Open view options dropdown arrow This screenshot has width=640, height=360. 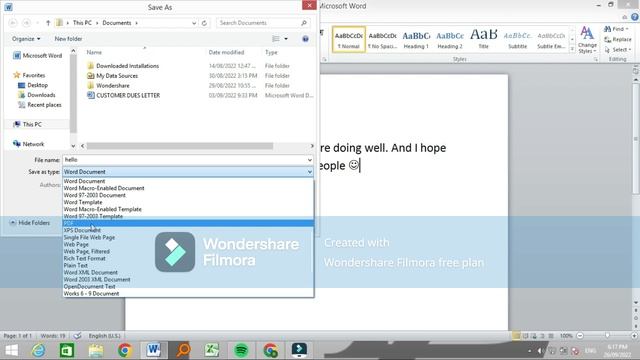click(x=286, y=39)
